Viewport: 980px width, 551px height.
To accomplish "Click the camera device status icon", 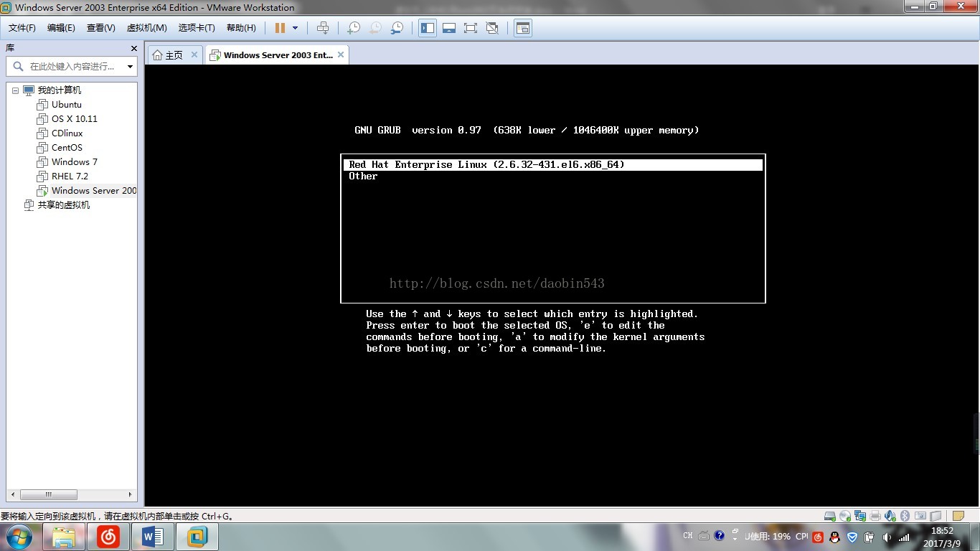I will point(920,516).
